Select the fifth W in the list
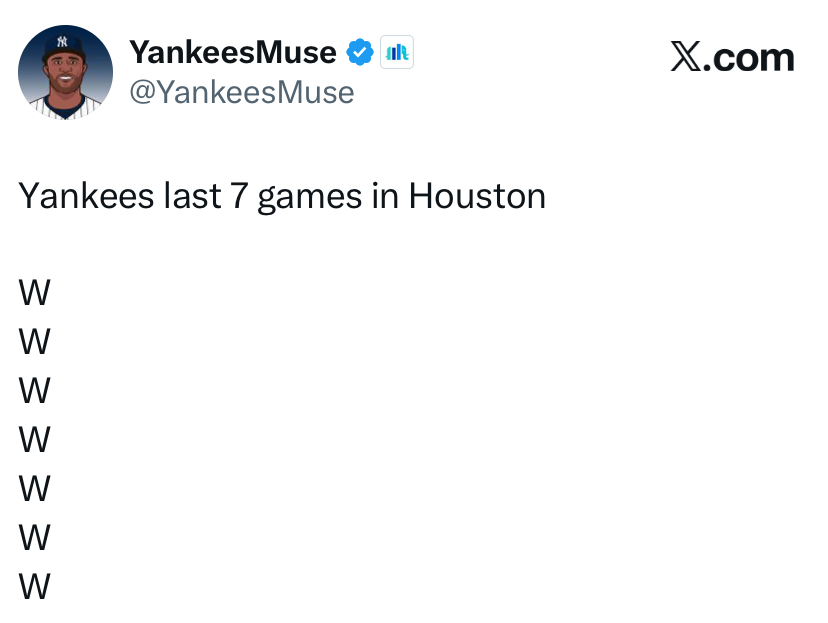This screenshot has height=623, width=828. pos(34,489)
